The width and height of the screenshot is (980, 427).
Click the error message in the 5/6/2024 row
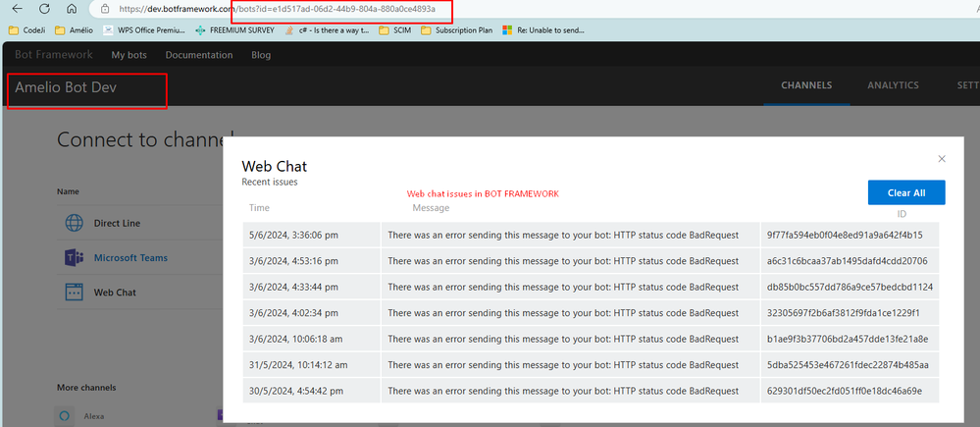(564, 235)
